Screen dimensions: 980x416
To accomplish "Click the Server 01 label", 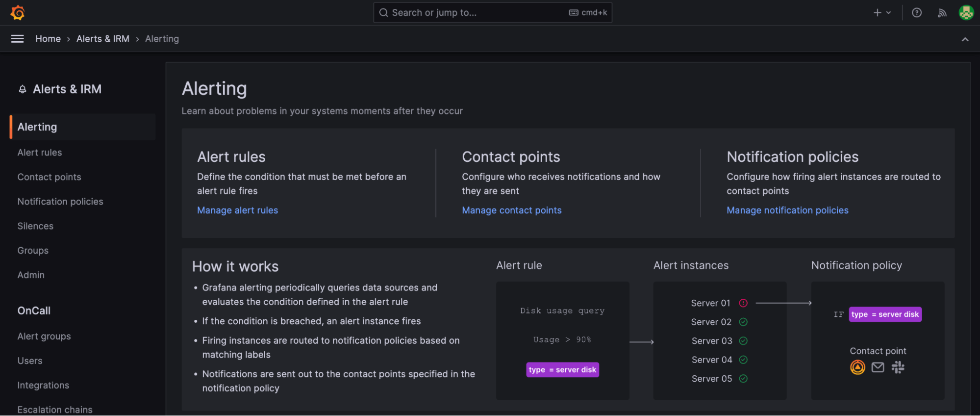I will pos(711,303).
